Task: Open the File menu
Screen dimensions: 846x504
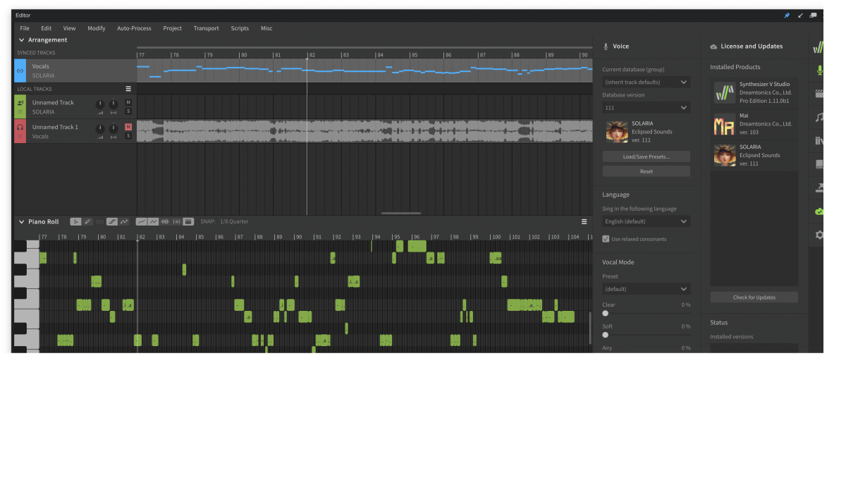Action: click(25, 28)
